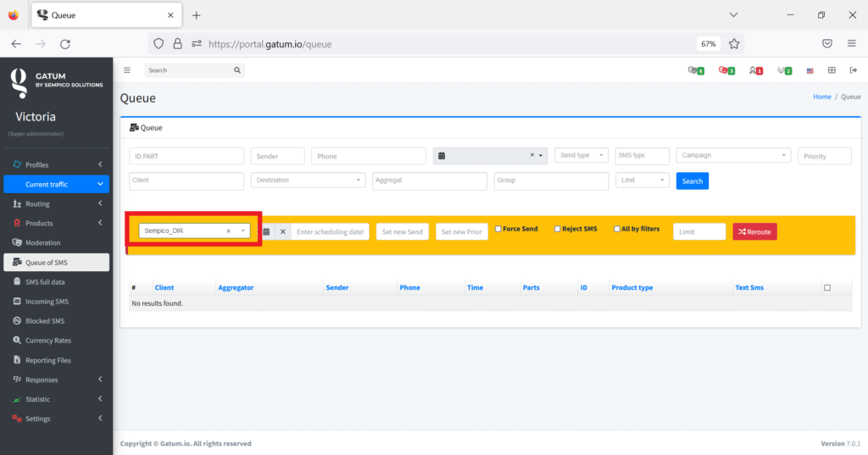The height and width of the screenshot is (455, 868).
Task: Open a new browser tab
Action: (x=196, y=15)
